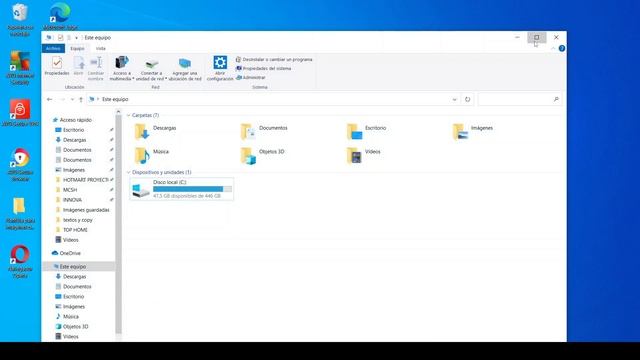Select the Música folder in the main pane
This screenshot has height=360, width=640.
(151, 155)
